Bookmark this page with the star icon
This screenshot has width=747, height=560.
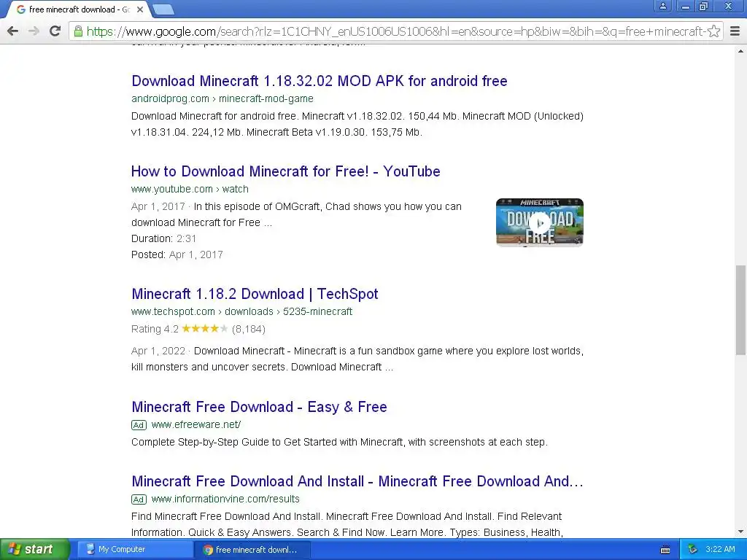(x=713, y=31)
